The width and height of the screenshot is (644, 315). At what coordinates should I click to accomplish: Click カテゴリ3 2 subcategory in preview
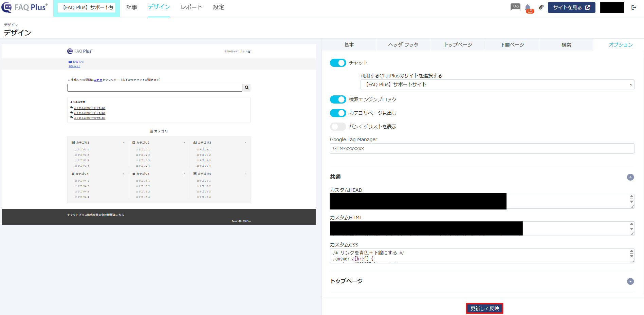point(204,155)
